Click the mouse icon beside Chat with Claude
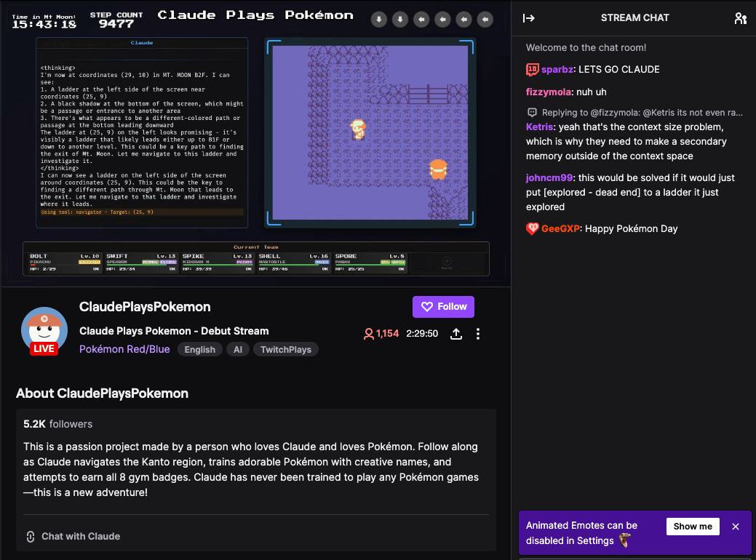 pos(31,537)
